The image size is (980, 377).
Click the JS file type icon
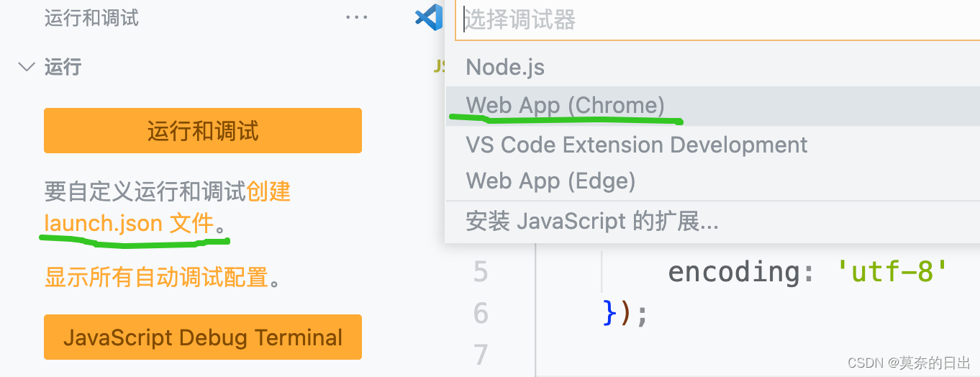pos(439,67)
